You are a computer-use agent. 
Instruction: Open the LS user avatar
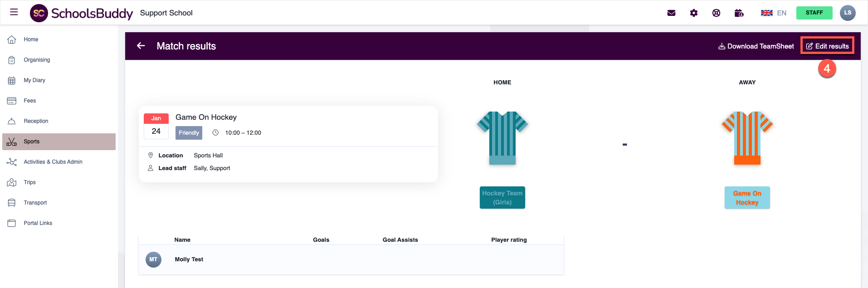click(847, 13)
